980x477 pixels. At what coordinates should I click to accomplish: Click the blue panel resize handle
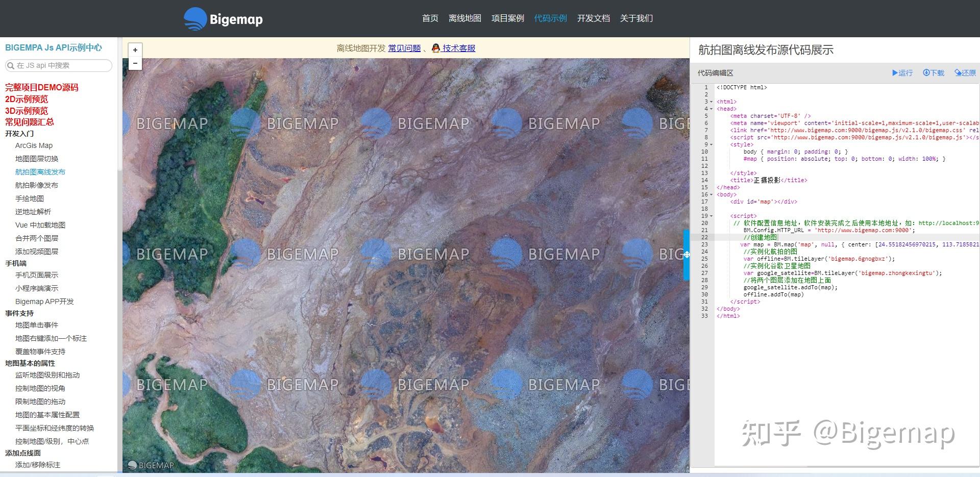(687, 255)
